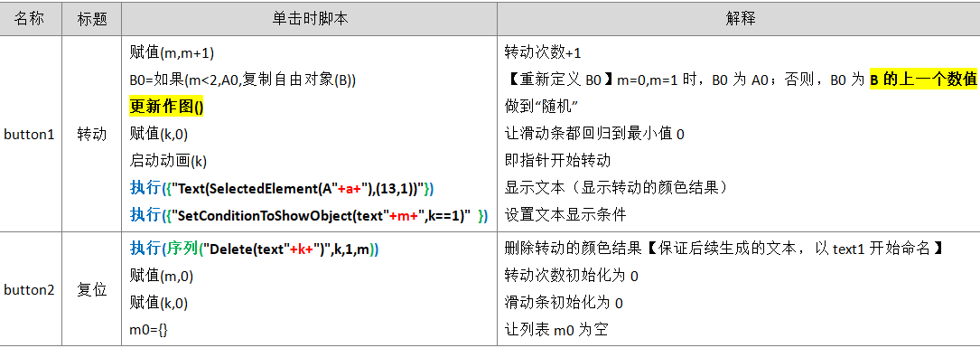The width and height of the screenshot is (980, 348).
Task: Click the 名称 column header
Action: click(30, 19)
